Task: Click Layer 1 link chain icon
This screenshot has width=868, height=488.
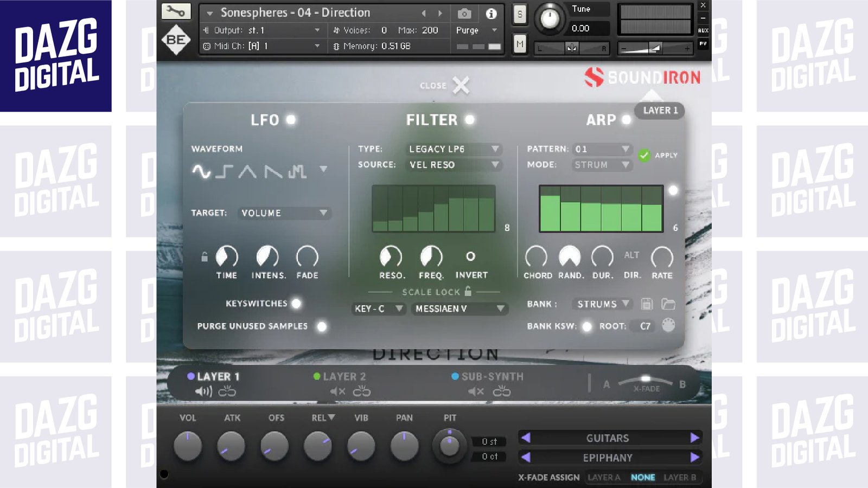Action: 227,391
